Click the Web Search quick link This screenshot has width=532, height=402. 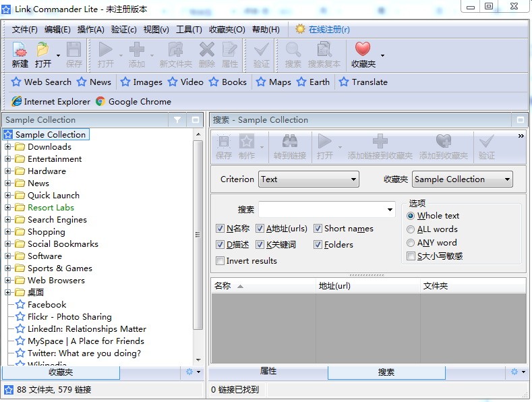point(41,82)
